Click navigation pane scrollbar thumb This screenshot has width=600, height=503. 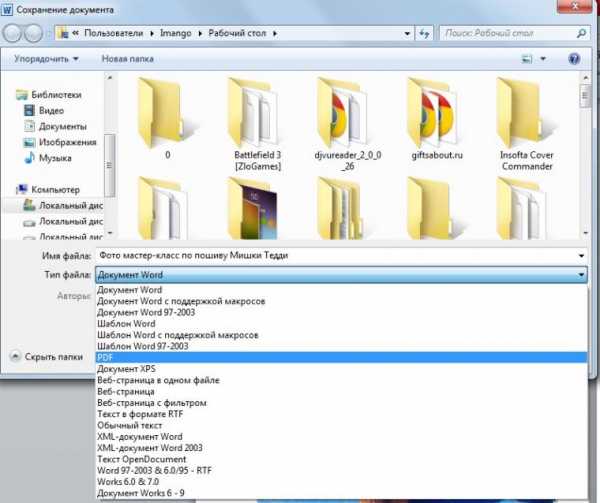pyautogui.click(x=109, y=165)
